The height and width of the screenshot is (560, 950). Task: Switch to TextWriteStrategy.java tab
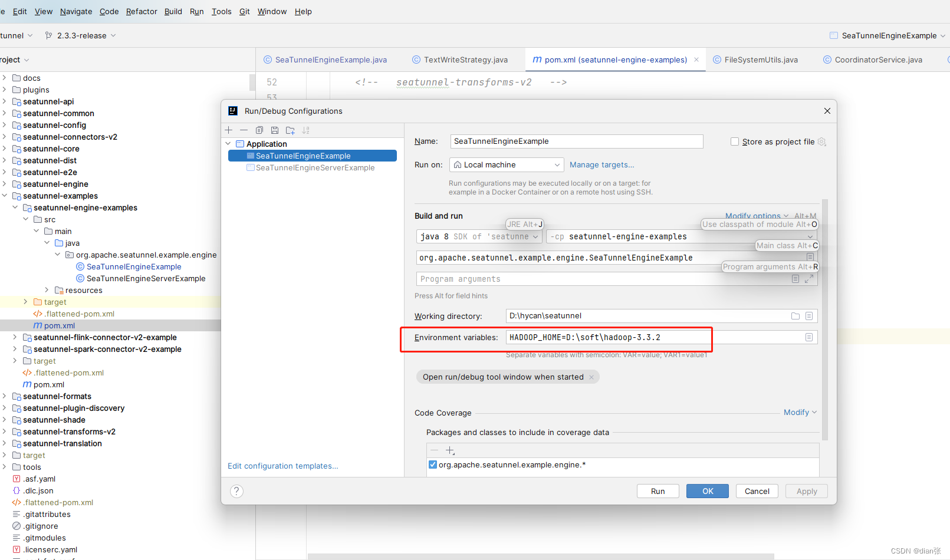coord(460,60)
